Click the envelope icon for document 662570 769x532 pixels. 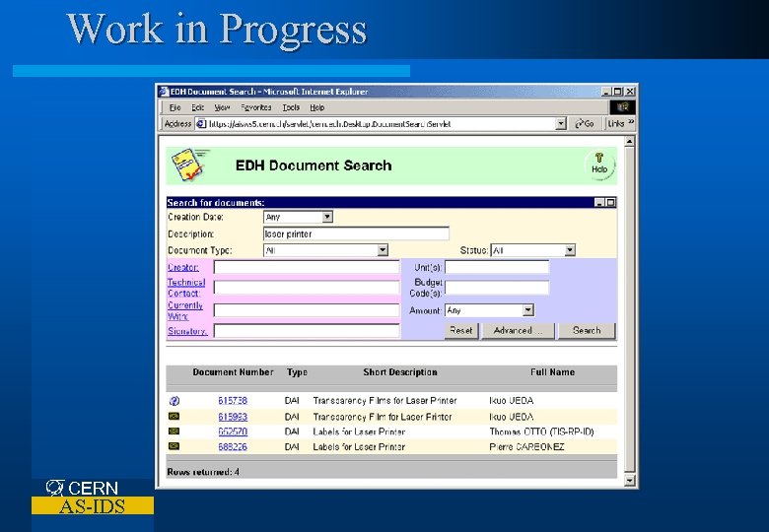174,432
